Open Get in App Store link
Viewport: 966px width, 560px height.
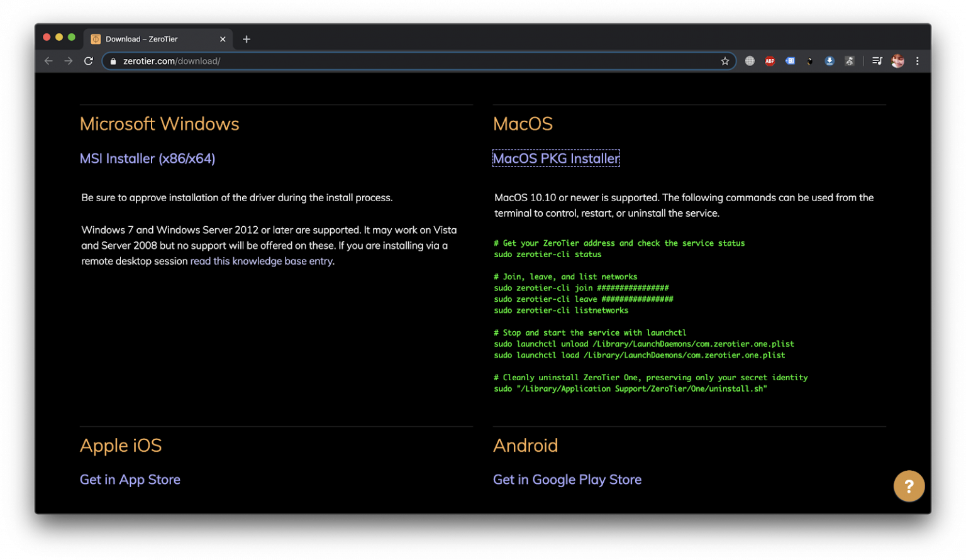pos(130,480)
